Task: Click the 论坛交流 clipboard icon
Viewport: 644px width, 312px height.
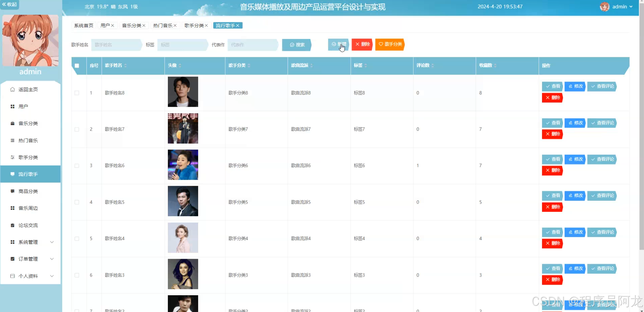Action: coord(12,225)
